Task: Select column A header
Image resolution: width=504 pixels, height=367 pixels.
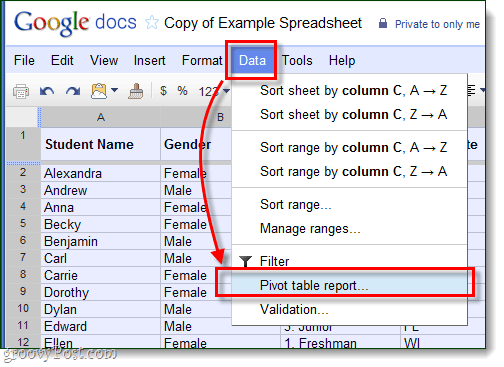Action: click(x=101, y=117)
